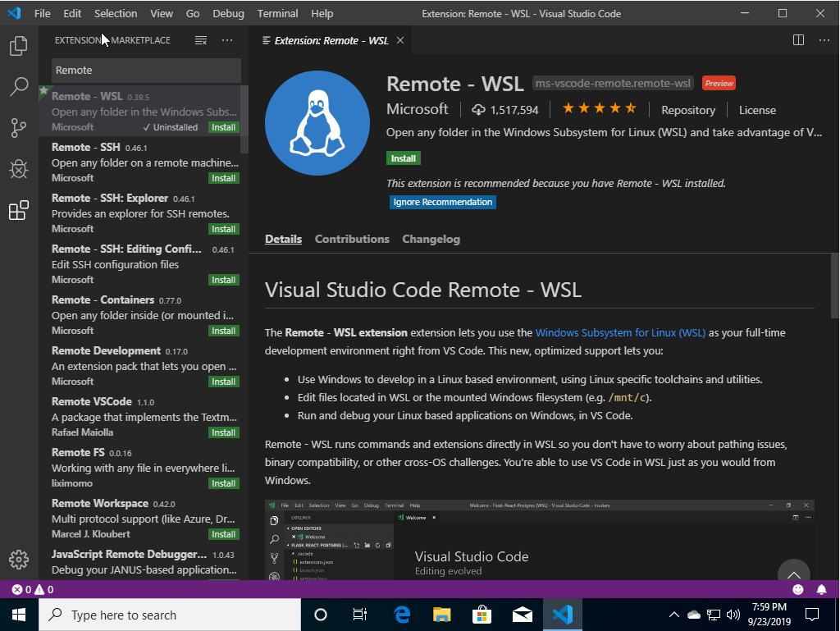View errors and warnings from the status bar

click(x=24, y=589)
